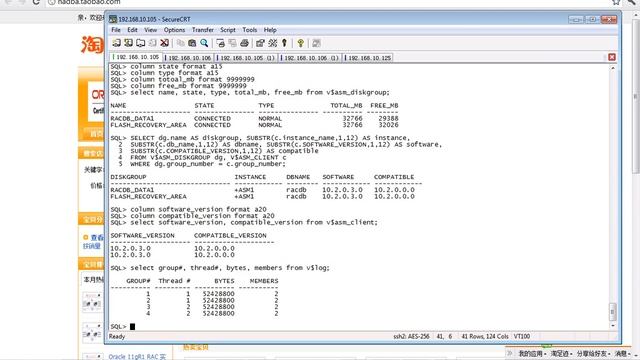Click the browser page vertical scrollbar
This screenshot has height=360, width=640.
636,96
